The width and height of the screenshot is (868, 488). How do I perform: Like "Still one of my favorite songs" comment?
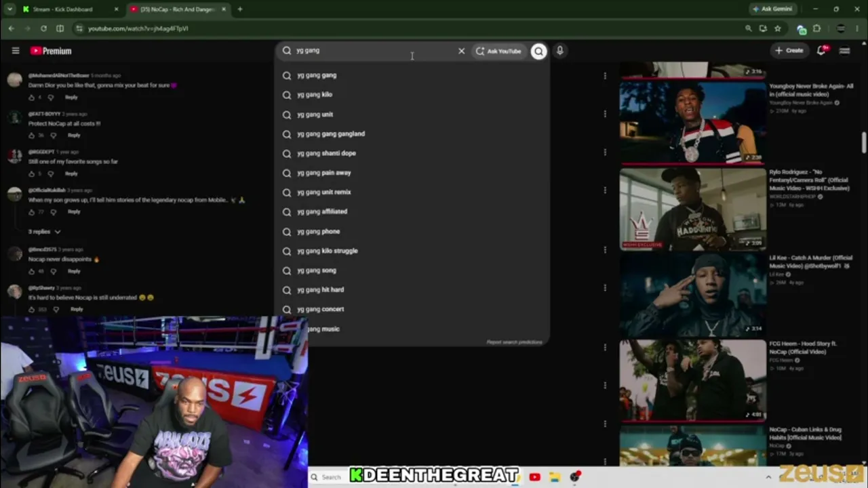[x=31, y=174]
